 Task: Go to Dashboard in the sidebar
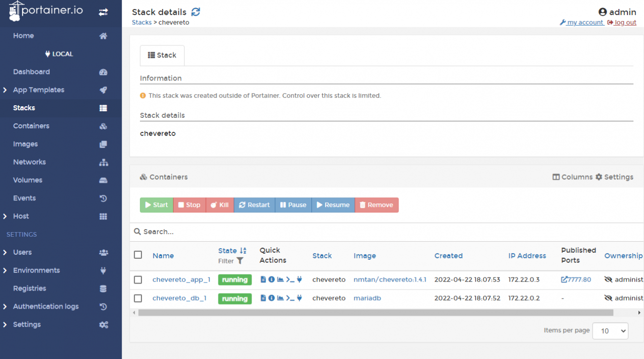pos(31,72)
